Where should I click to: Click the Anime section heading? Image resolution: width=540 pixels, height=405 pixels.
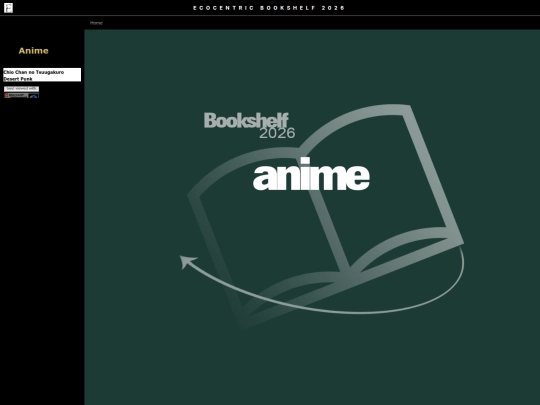click(33, 51)
